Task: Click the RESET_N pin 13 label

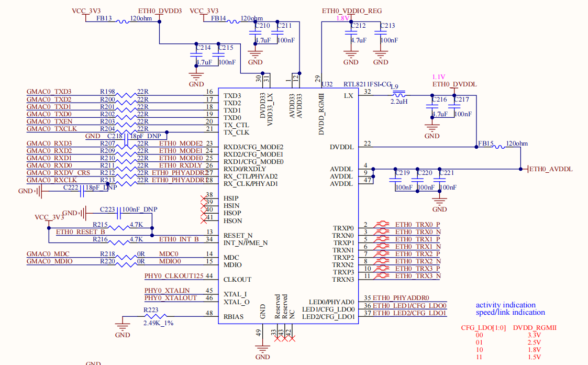Action: (238, 236)
